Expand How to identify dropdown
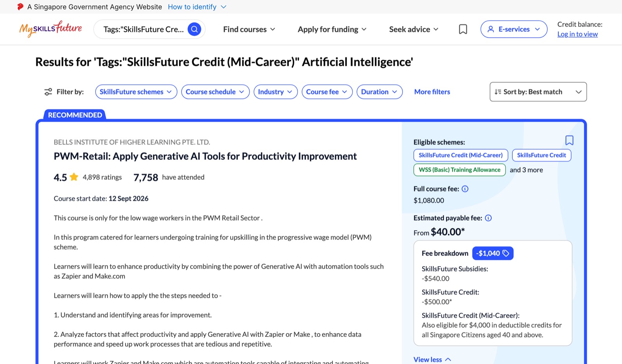The width and height of the screenshot is (622, 364). tap(197, 7)
